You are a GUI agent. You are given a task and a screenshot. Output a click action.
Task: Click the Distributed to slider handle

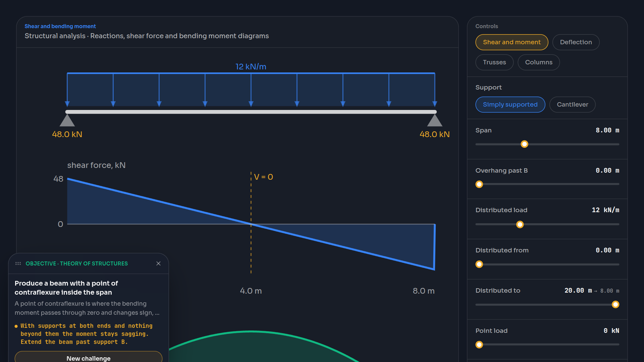pyautogui.click(x=615, y=304)
